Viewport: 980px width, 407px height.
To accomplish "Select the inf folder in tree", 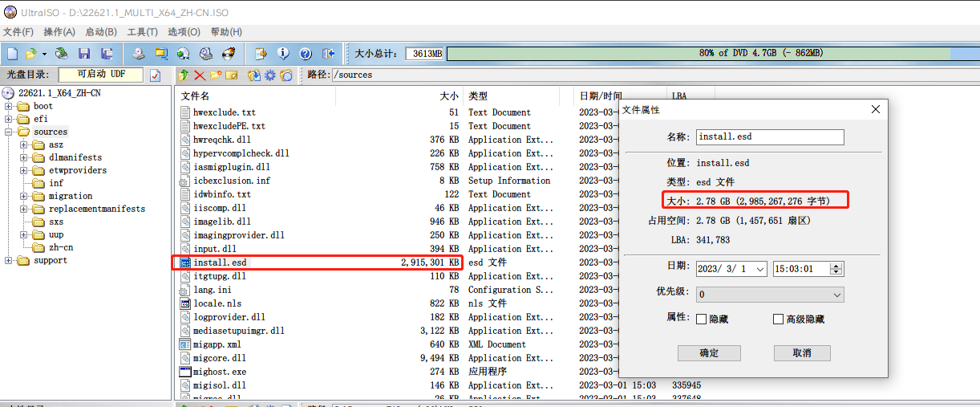I will tap(56, 183).
